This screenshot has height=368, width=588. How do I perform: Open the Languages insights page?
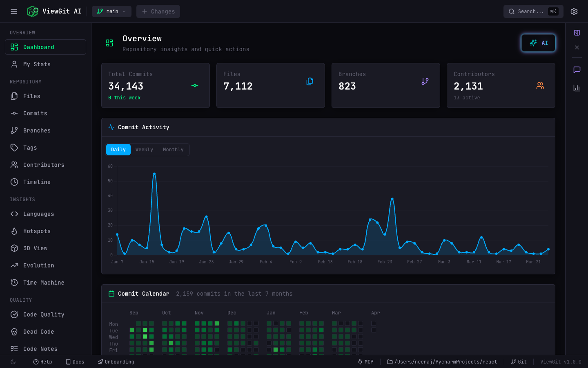(38, 214)
